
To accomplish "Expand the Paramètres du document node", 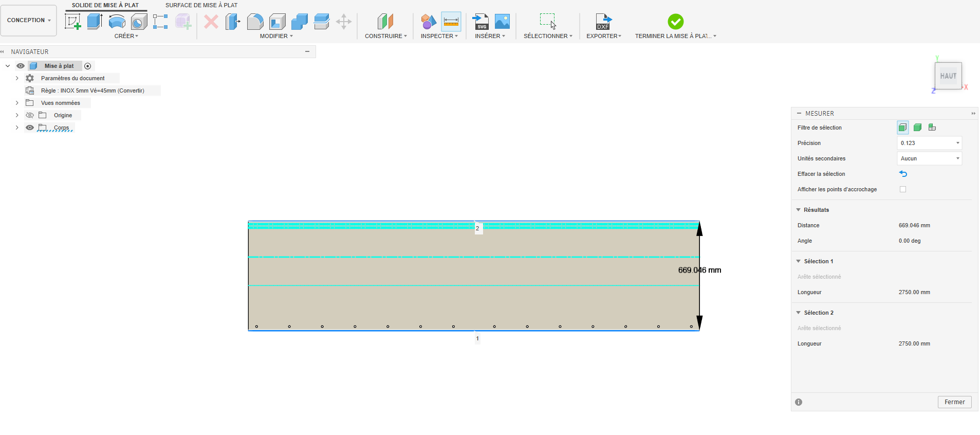I will [x=17, y=78].
